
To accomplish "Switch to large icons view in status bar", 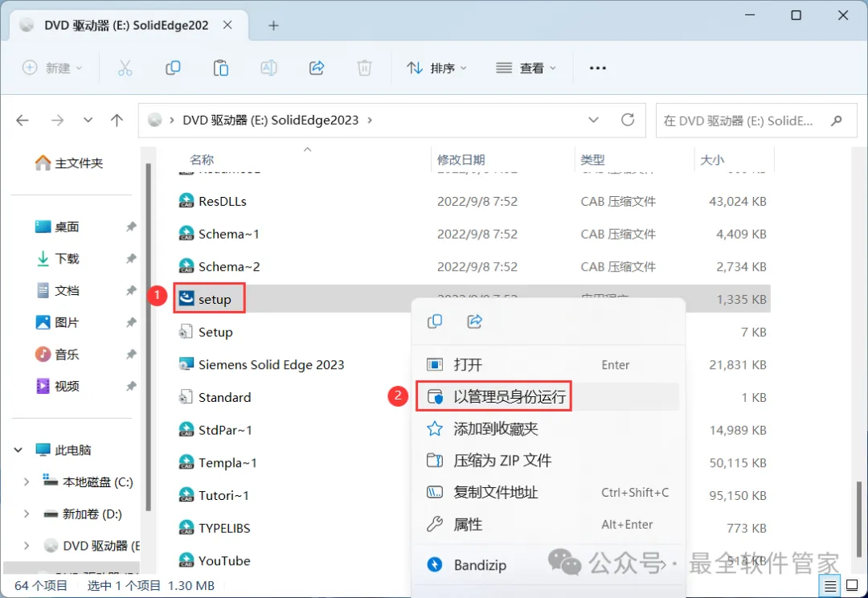I will pos(853,585).
